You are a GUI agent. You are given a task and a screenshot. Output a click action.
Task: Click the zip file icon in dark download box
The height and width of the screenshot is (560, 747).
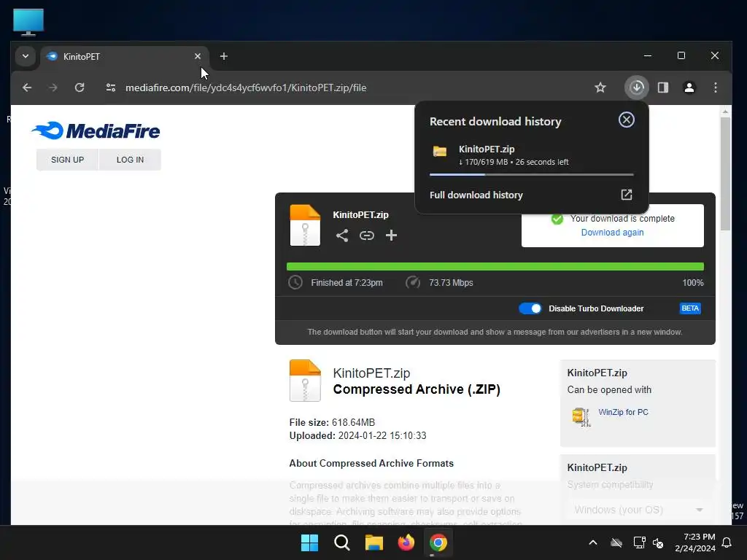point(305,225)
